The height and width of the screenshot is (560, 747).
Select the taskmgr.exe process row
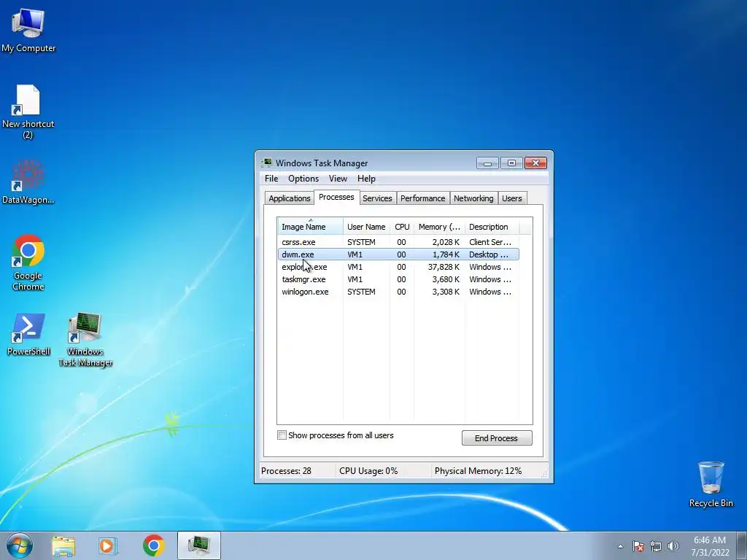pos(398,279)
